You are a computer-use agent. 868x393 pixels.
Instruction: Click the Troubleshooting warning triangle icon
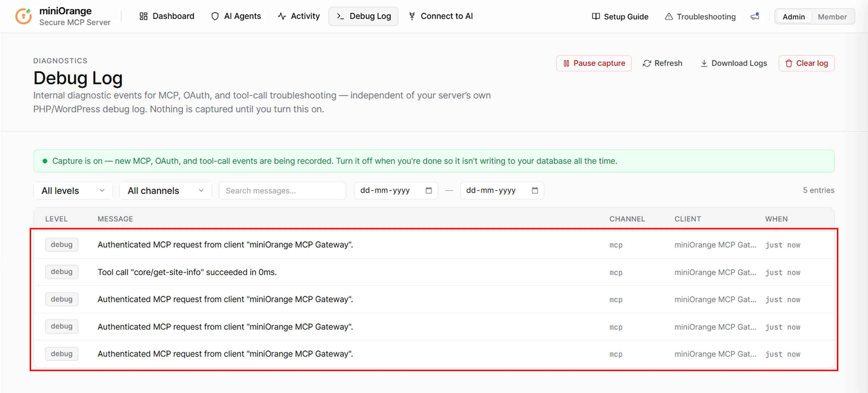click(669, 17)
